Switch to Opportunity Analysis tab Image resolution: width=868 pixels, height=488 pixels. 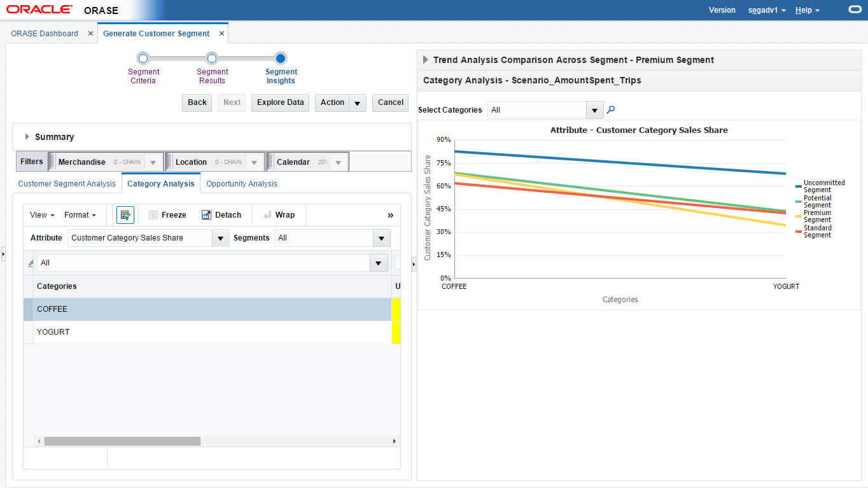click(242, 184)
